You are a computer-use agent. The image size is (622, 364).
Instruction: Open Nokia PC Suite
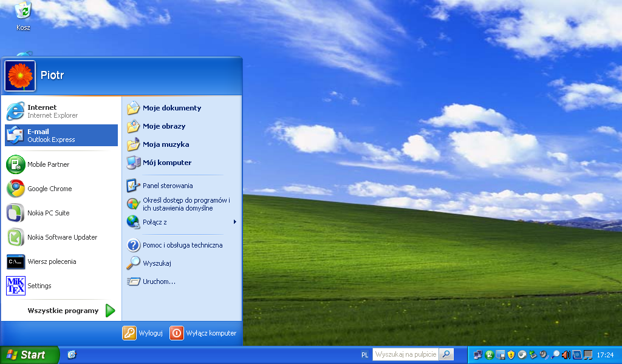tap(61, 213)
